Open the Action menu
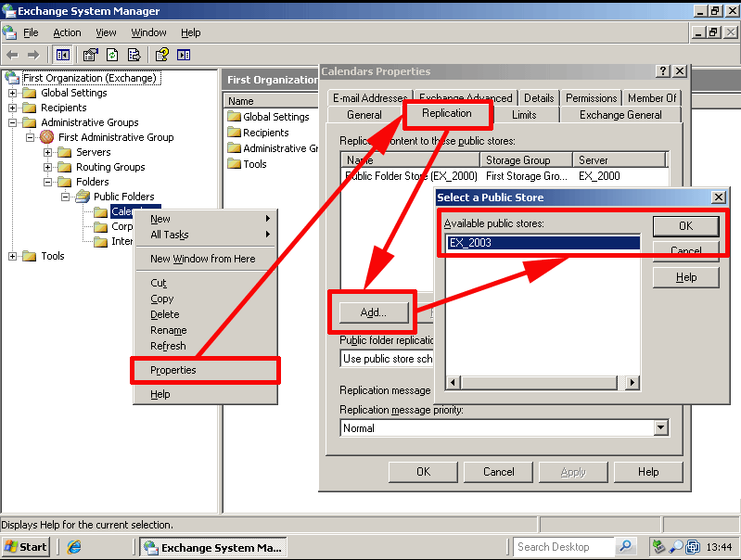Image resolution: width=741 pixels, height=560 pixels. pyautogui.click(x=67, y=32)
